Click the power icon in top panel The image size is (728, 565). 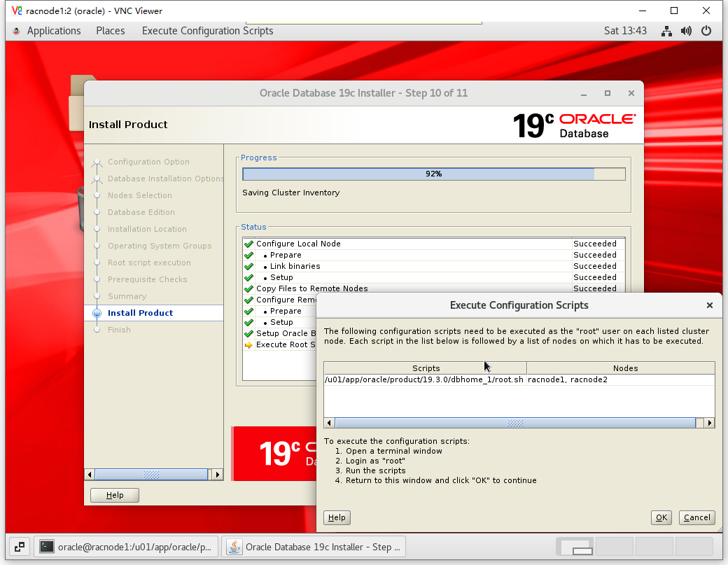[706, 31]
